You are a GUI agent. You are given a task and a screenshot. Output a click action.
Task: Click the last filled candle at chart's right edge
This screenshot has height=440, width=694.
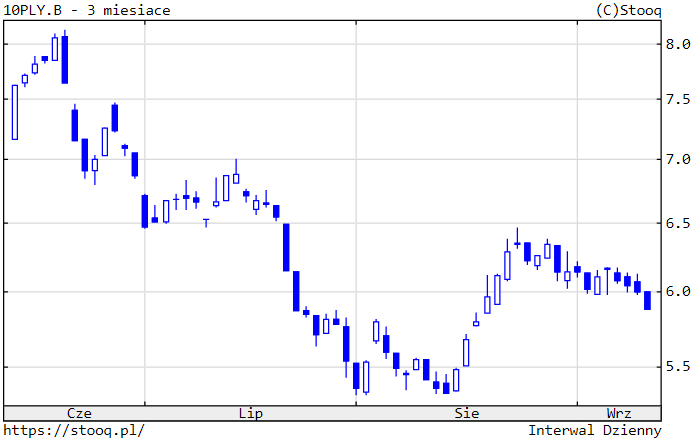[x=647, y=300]
